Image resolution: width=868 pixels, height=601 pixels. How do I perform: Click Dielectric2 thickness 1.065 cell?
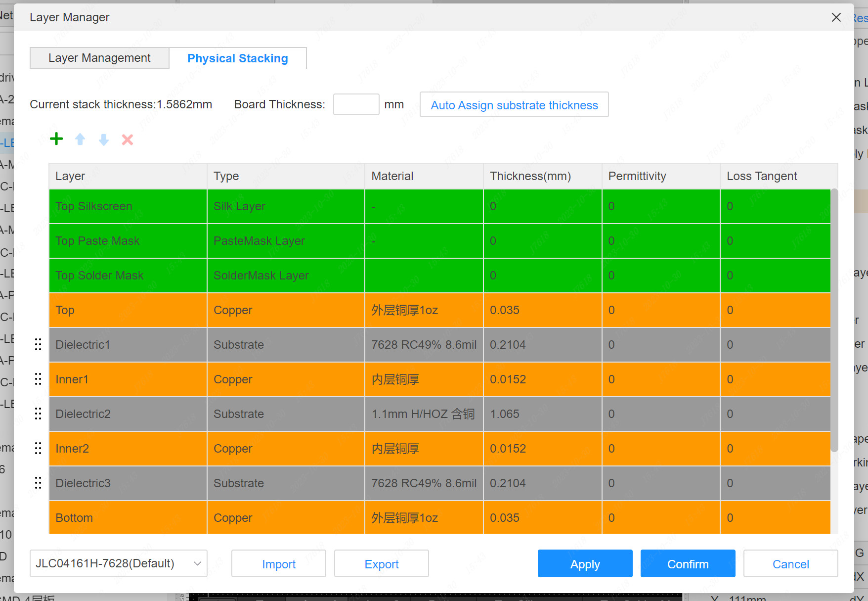click(x=543, y=414)
